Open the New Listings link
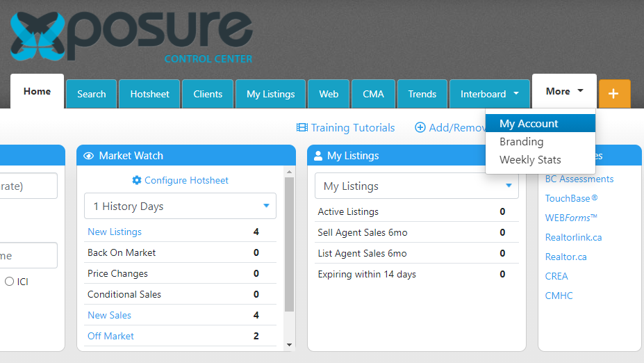This screenshot has width=644, height=363. 115,232
